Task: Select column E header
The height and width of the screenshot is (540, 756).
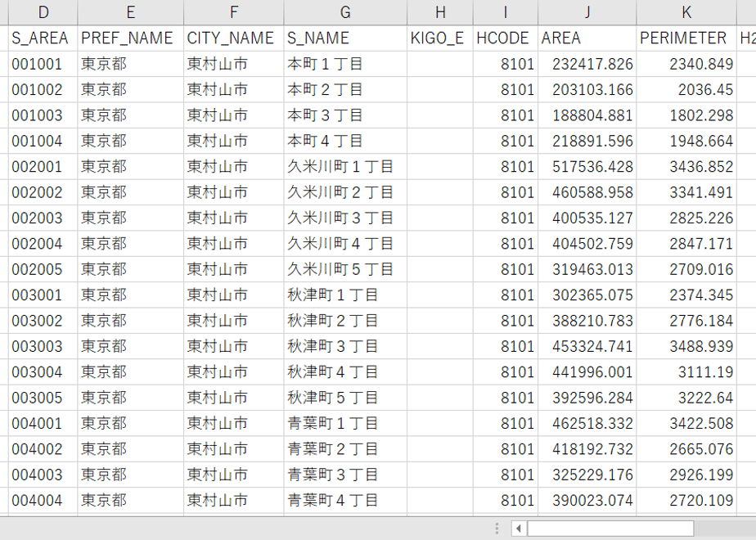Action: 131,12
